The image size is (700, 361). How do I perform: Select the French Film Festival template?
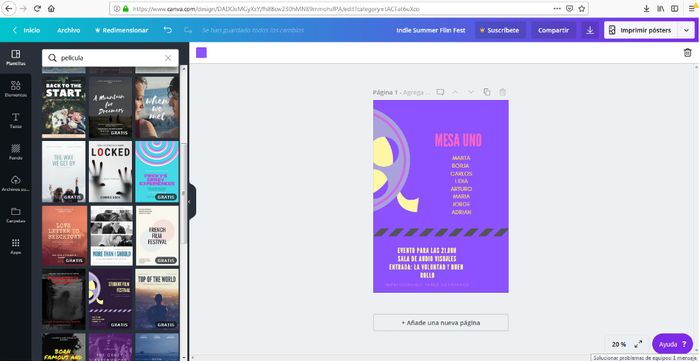(157, 236)
